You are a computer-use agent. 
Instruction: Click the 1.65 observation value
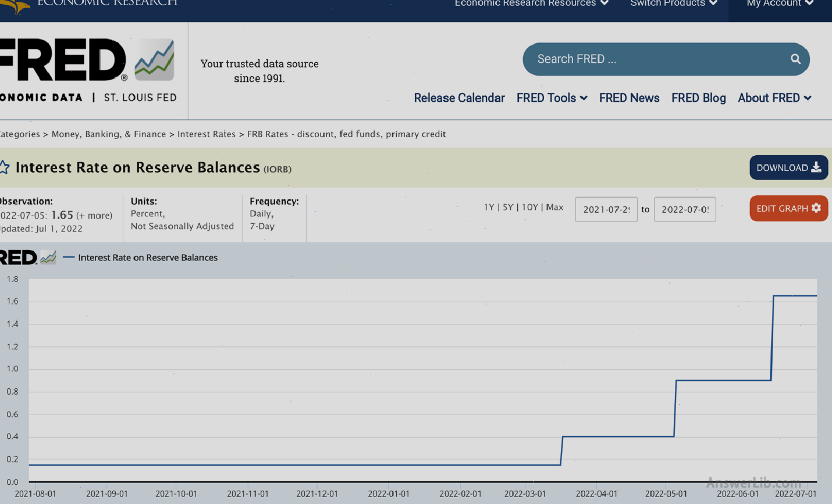[x=62, y=215]
